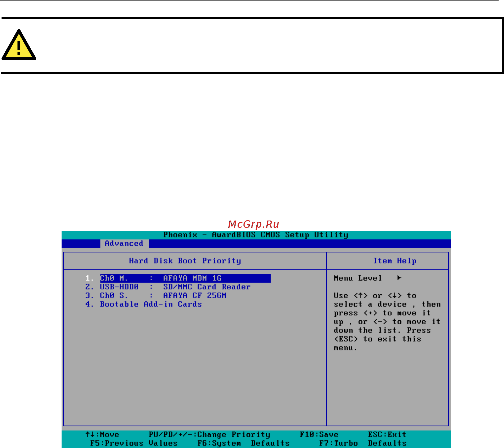
Task: Select Bootable Add-in Cards entry
Action: pyautogui.click(x=143, y=304)
